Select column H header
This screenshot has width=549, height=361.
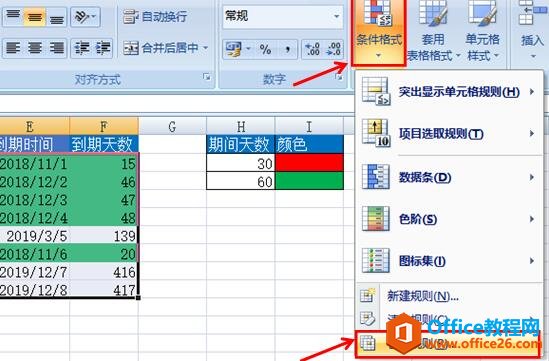[241, 126]
